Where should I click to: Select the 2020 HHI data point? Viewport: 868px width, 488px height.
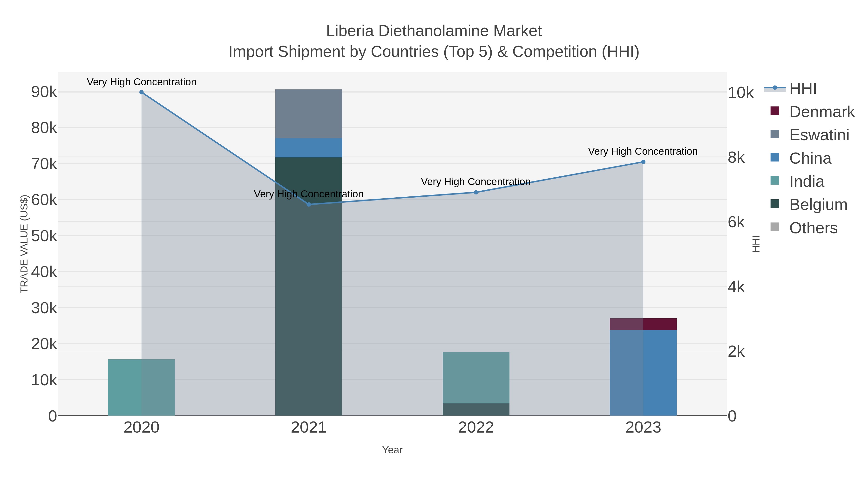tap(142, 92)
